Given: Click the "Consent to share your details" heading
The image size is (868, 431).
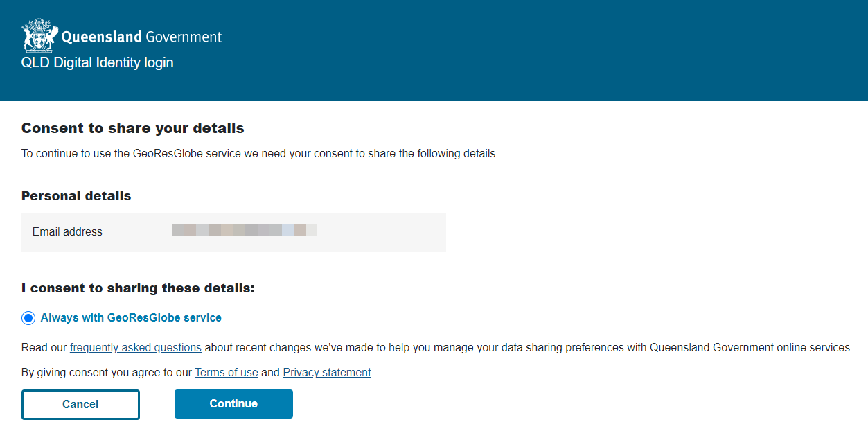Looking at the screenshot, I should point(133,128).
